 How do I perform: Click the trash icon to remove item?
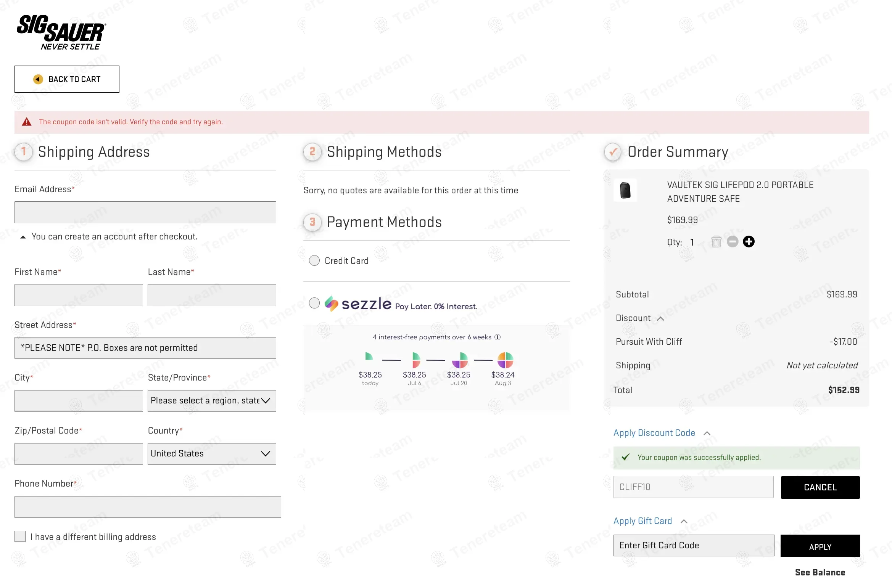(x=716, y=242)
